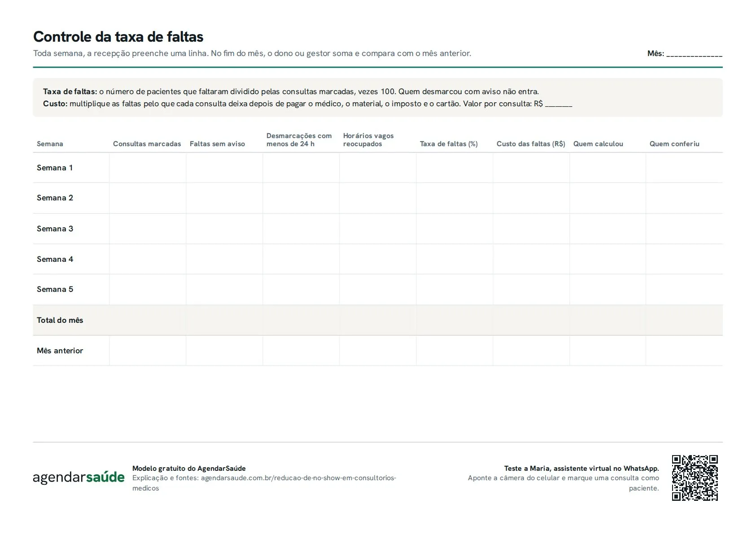Click the 'Controle da taxa de faltas' title
756x534 pixels.
pos(118,37)
